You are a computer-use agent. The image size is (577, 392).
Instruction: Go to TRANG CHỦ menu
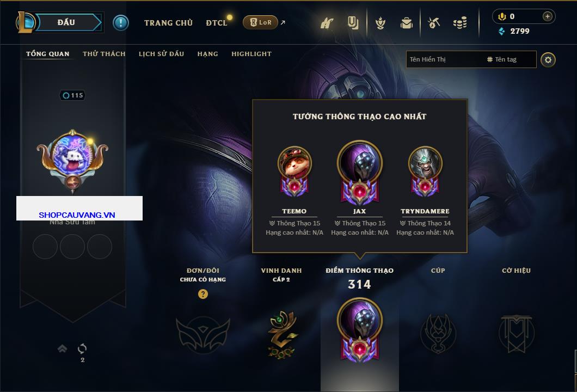pos(169,23)
